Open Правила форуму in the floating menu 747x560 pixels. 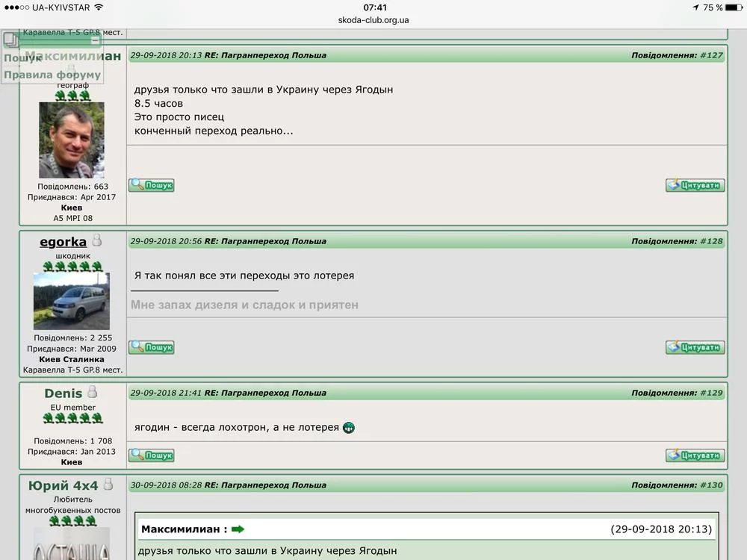[x=52, y=75]
